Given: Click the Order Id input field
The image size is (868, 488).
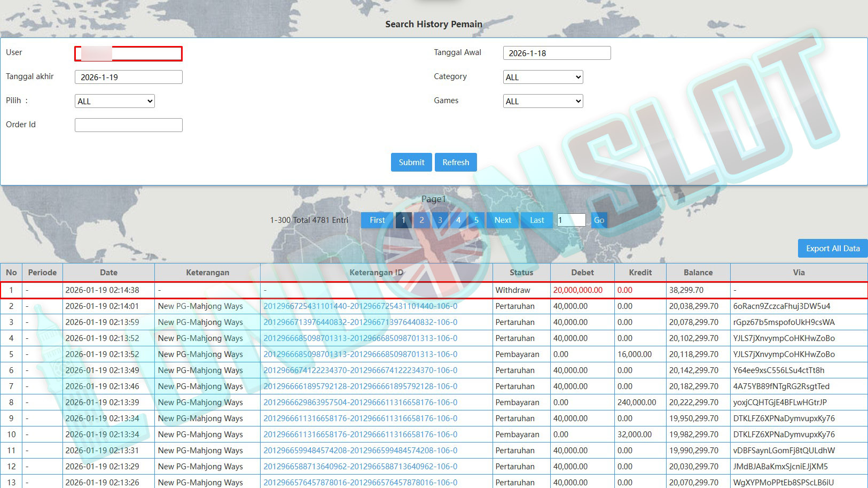Looking at the screenshot, I should click(128, 125).
